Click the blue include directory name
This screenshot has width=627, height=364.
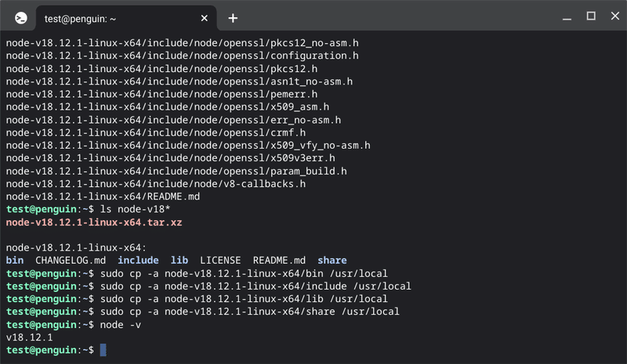[138, 261]
